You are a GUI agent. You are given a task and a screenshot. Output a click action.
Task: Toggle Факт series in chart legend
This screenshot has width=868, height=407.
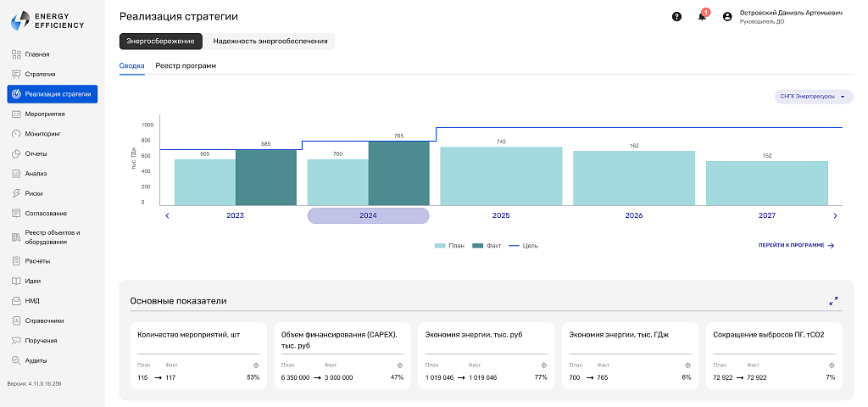point(487,245)
